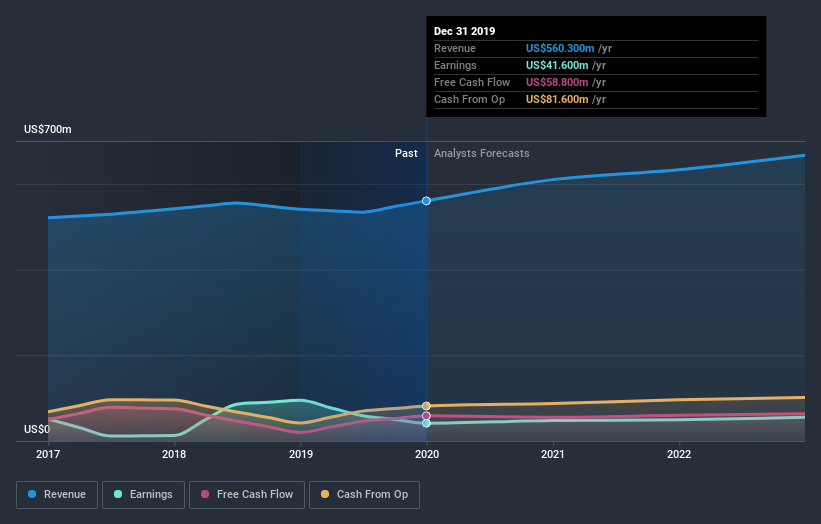Toggle the Revenue legend button
The width and height of the screenshot is (821, 524).
tap(57, 495)
